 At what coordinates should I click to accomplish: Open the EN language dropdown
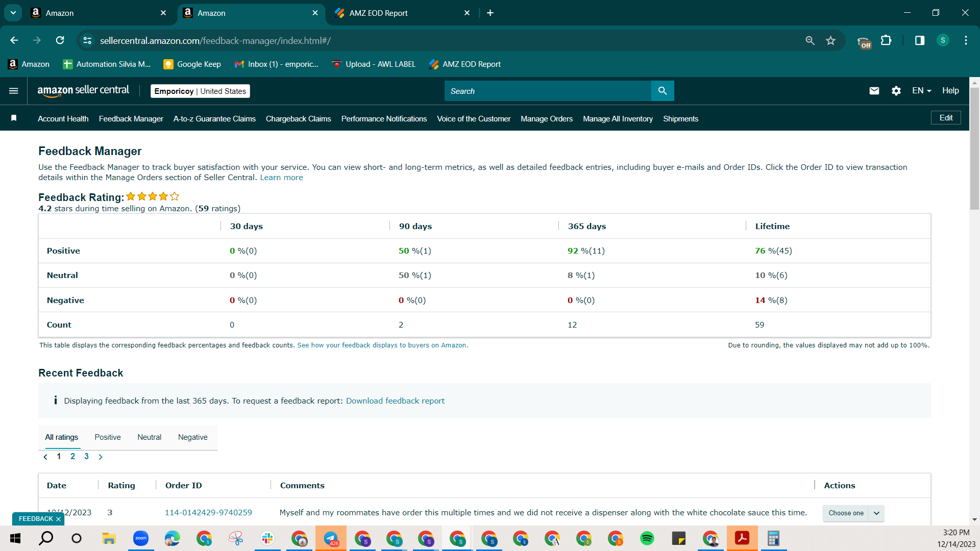922,91
